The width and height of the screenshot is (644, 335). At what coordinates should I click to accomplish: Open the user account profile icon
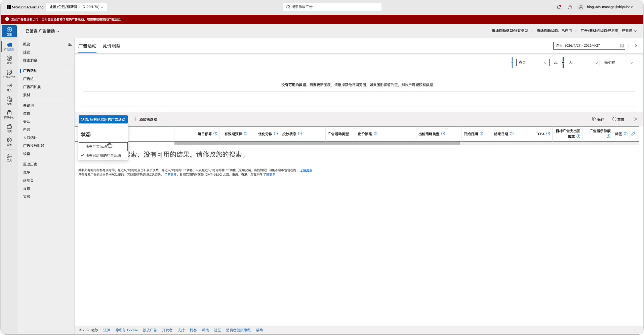pos(581,7)
